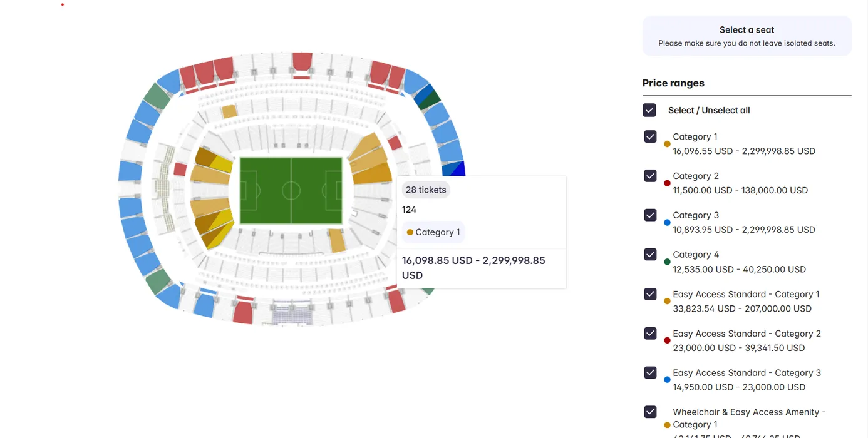This screenshot has width=868, height=438.
Task: Select the gold section directly below the pitch
Action: tap(337, 240)
